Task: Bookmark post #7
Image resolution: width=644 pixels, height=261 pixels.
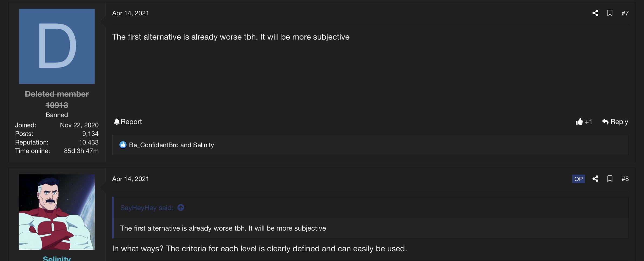Action: tap(610, 13)
